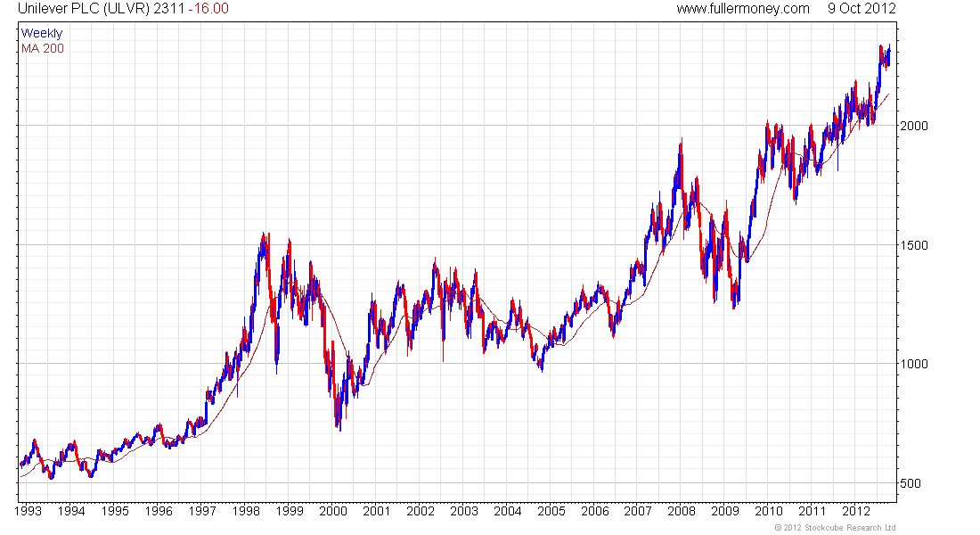
Task: Click the 2009 year axis label
Action: click(725, 511)
